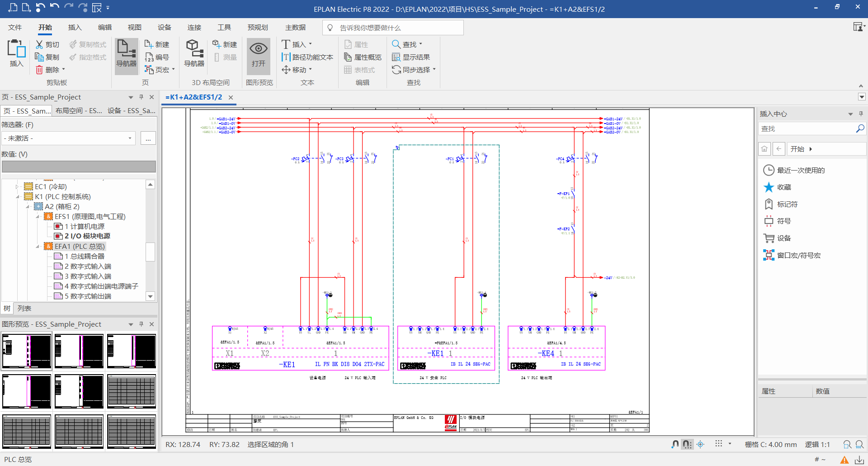Pin the 页 navigator panel
868x466 pixels.
click(x=142, y=97)
